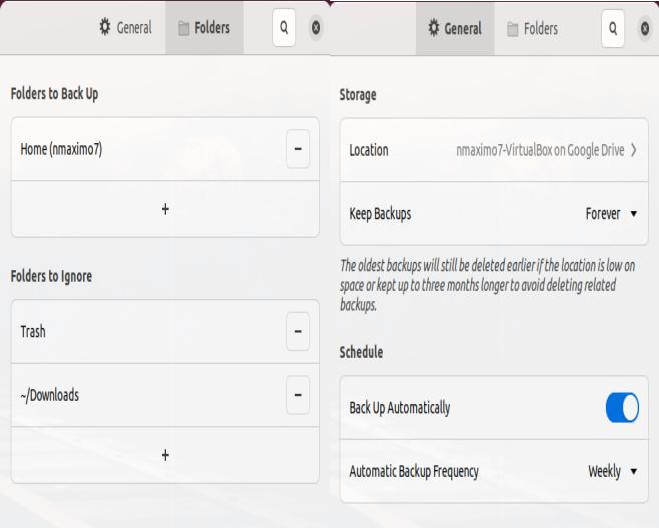Expand the Automatic Backup Frequency 'Weekly' dropdown
Viewport: 659px width, 528px height.
click(612, 472)
